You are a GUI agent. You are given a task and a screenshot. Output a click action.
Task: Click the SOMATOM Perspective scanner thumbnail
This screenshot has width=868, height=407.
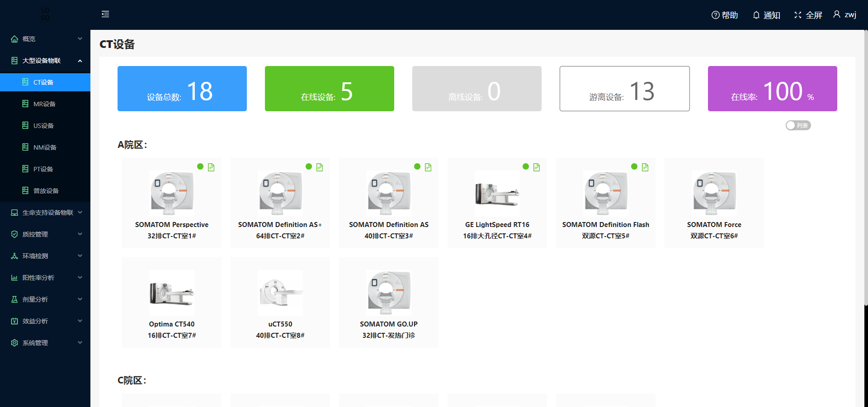click(x=172, y=193)
